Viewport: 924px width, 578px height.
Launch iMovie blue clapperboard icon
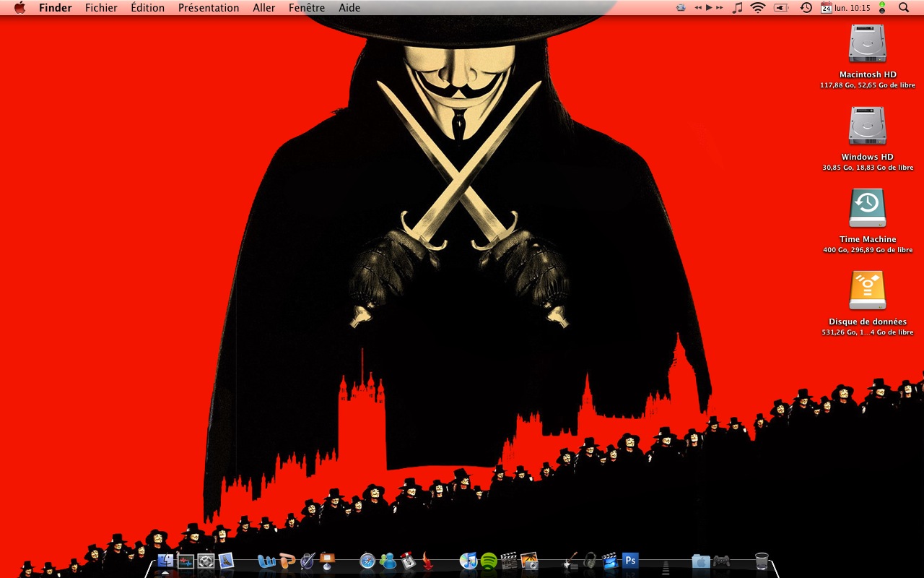611,561
